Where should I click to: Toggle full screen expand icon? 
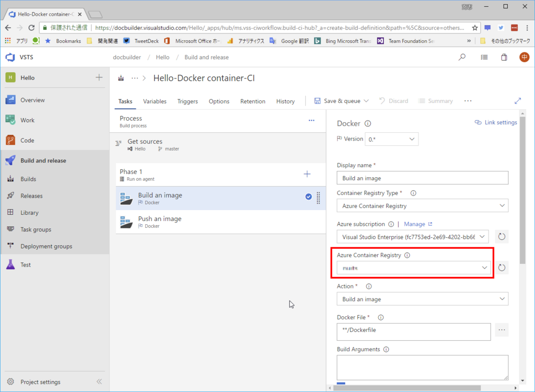(518, 101)
